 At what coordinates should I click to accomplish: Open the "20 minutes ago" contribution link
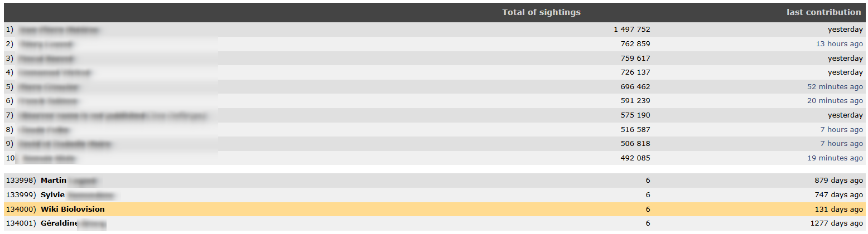point(835,101)
